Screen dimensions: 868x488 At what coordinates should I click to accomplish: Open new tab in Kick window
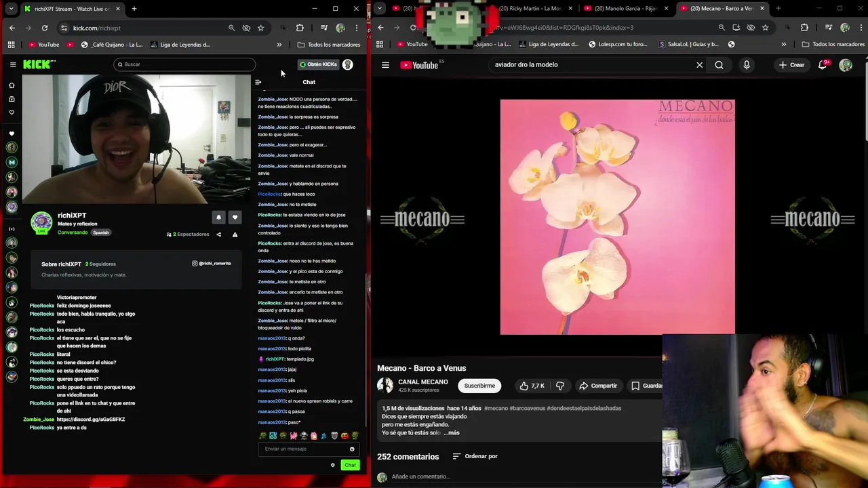tap(134, 9)
